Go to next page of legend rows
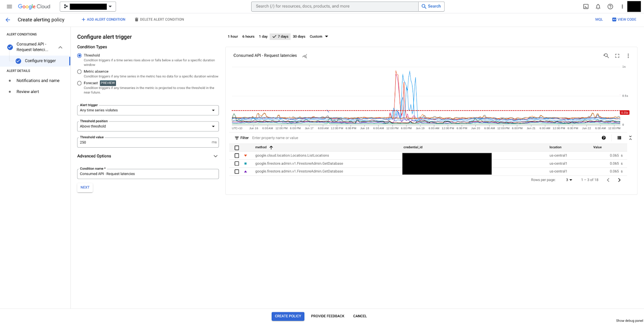644x324 pixels. click(619, 180)
